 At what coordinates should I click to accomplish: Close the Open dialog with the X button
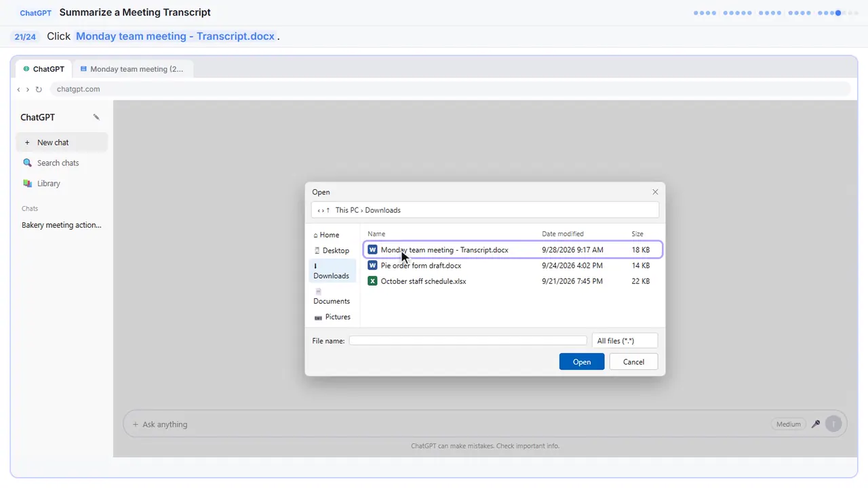pos(655,192)
